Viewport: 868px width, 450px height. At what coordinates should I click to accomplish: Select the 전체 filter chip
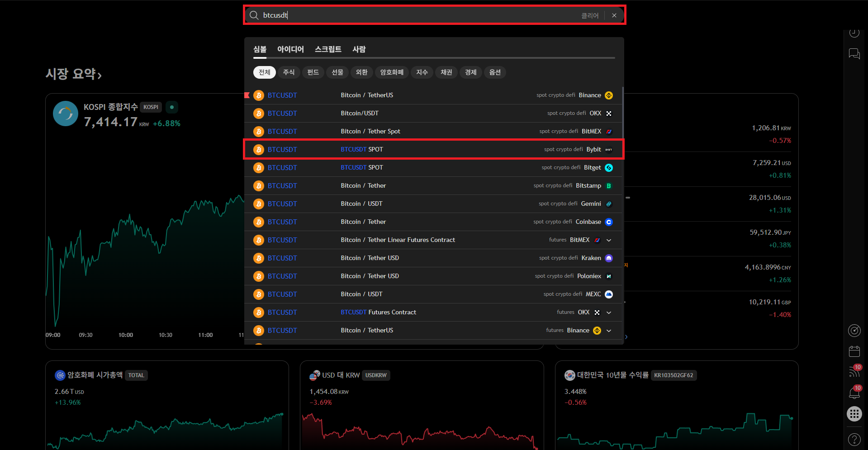[x=265, y=72]
